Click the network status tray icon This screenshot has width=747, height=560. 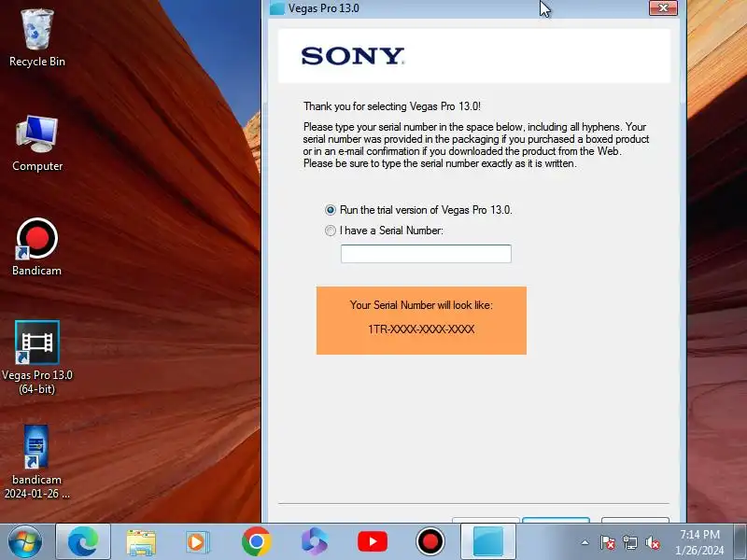point(629,542)
